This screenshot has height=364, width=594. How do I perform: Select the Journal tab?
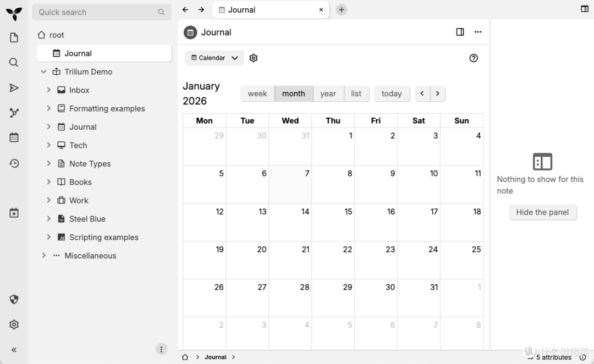271,10
